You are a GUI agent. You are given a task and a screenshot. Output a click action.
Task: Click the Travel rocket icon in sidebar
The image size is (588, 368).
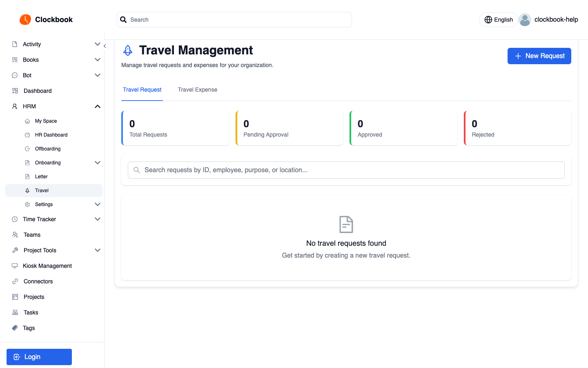tap(27, 191)
